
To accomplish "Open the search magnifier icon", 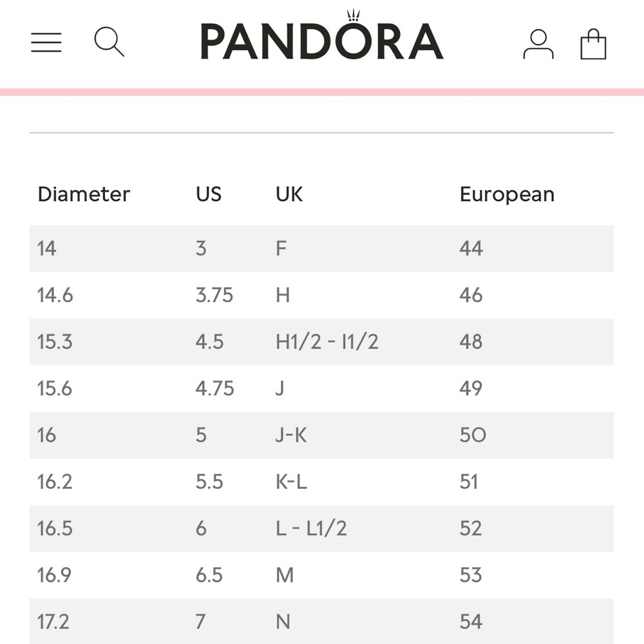I will click(x=109, y=41).
